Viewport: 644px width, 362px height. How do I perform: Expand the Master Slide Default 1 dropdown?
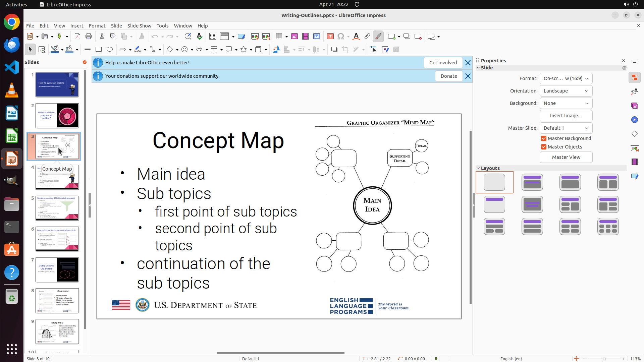566,128
